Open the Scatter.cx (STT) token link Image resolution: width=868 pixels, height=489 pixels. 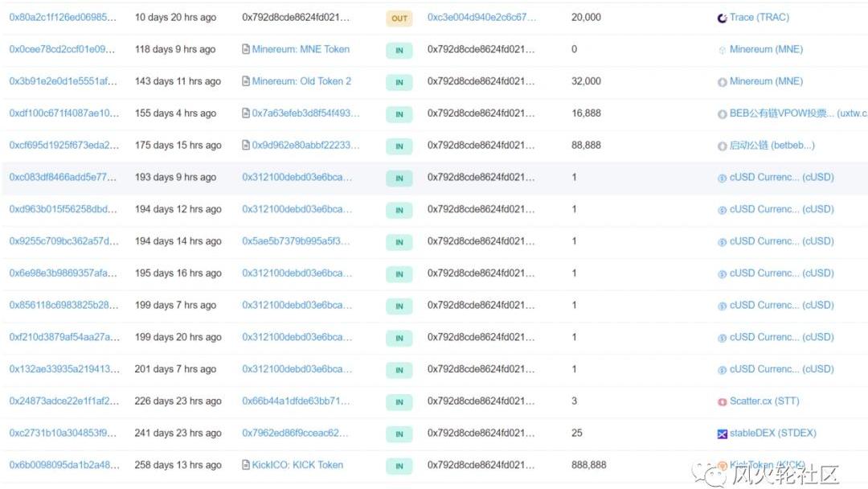[x=764, y=401]
